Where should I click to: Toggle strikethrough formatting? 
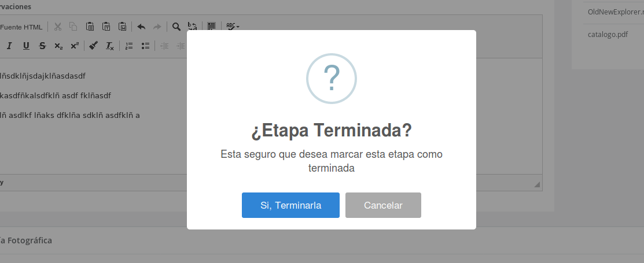[x=42, y=46]
